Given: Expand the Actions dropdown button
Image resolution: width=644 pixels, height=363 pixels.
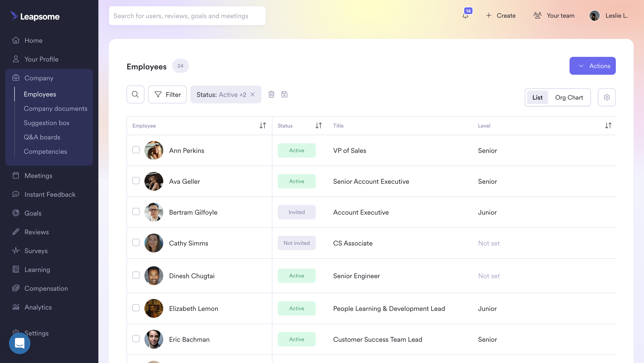Looking at the screenshot, I should coord(592,66).
